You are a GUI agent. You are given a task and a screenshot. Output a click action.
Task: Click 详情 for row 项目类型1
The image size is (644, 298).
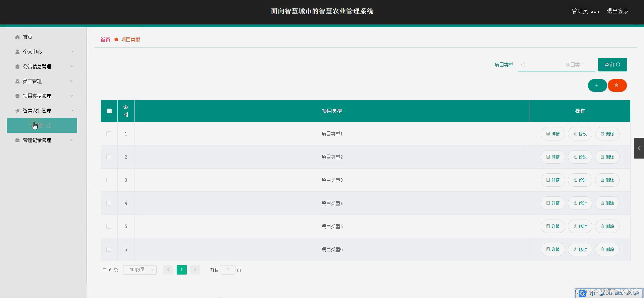point(553,134)
